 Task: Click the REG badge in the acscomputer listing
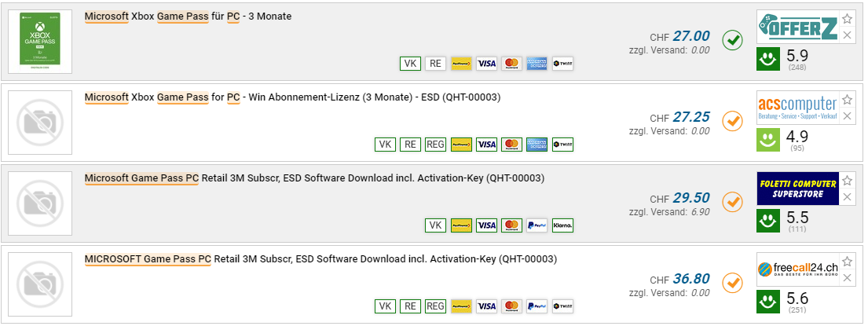click(435, 145)
